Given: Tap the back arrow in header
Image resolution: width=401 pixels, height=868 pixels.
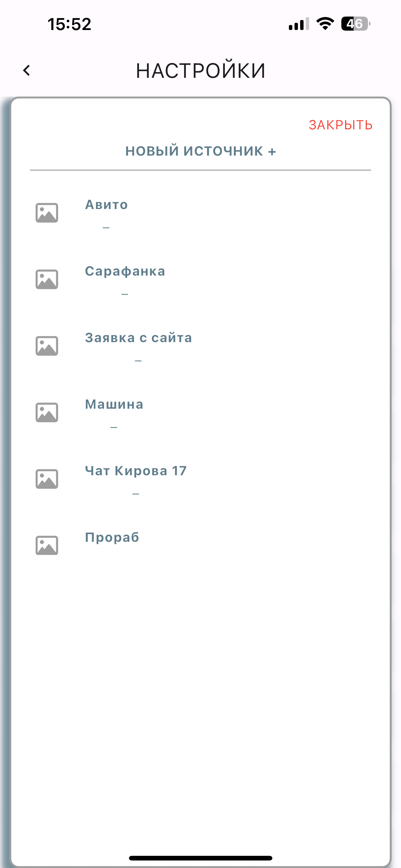Looking at the screenshot, I should (27, 70).
